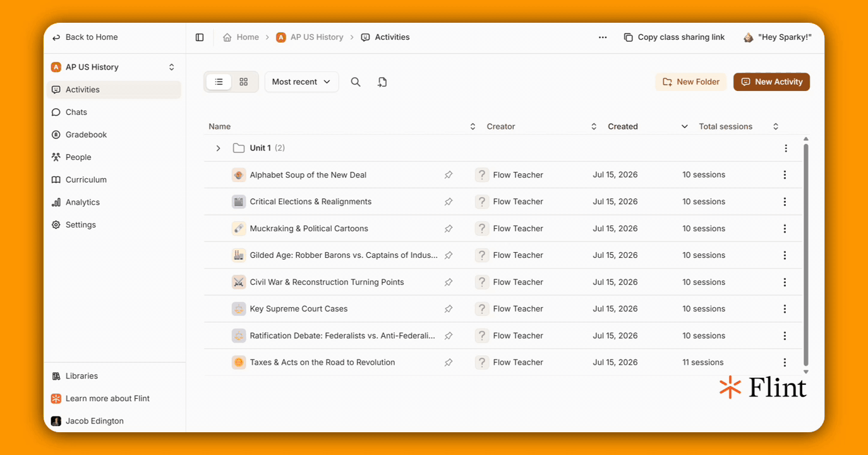Open Curriculum in the sidebar
Image resolution: width=868 pixels, height=455 pixels.
(114, 180)
